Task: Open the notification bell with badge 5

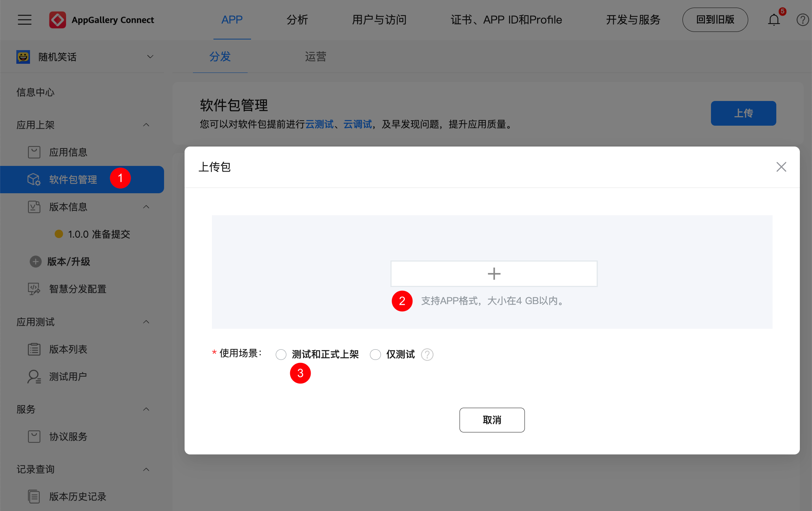Action: [x=774, y=20]
